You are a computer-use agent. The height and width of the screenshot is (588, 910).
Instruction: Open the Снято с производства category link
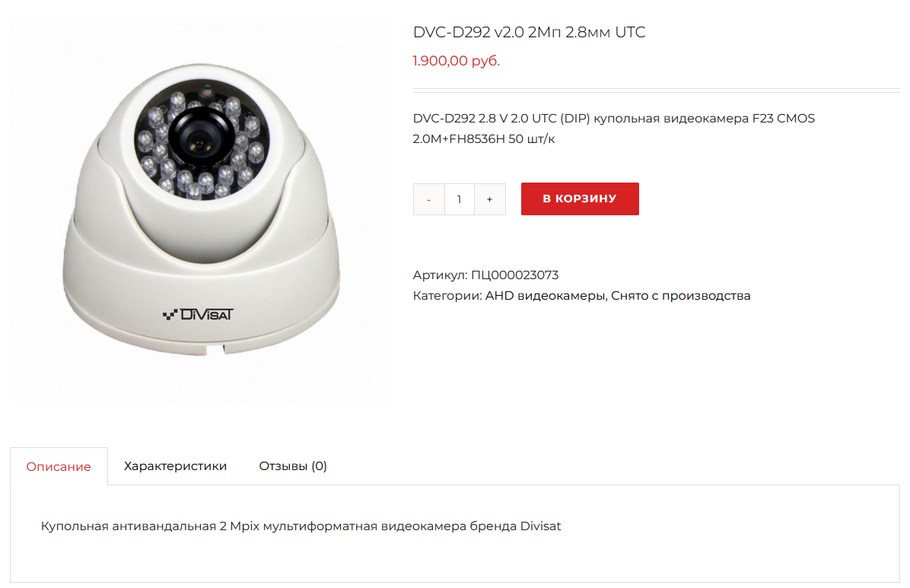pyautogui.click(x=681, y=295)
